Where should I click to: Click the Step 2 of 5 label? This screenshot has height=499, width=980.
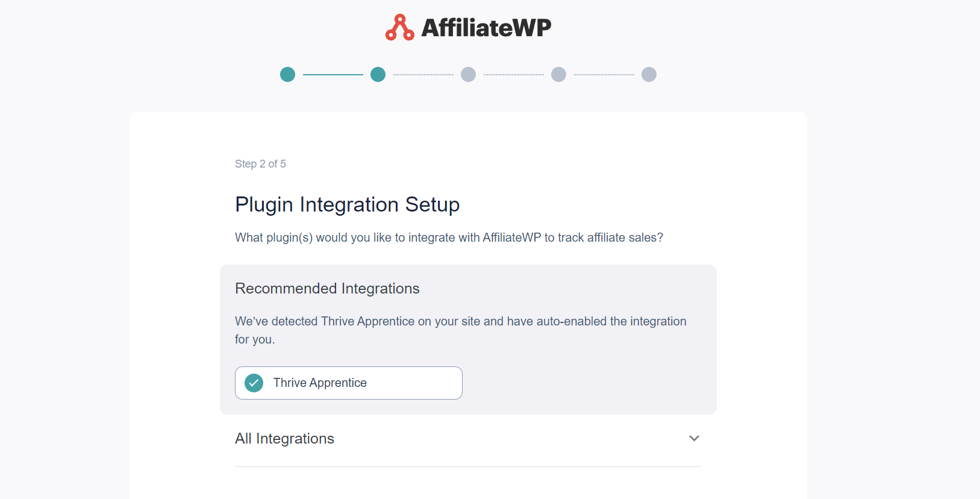[x=260, y=164]
